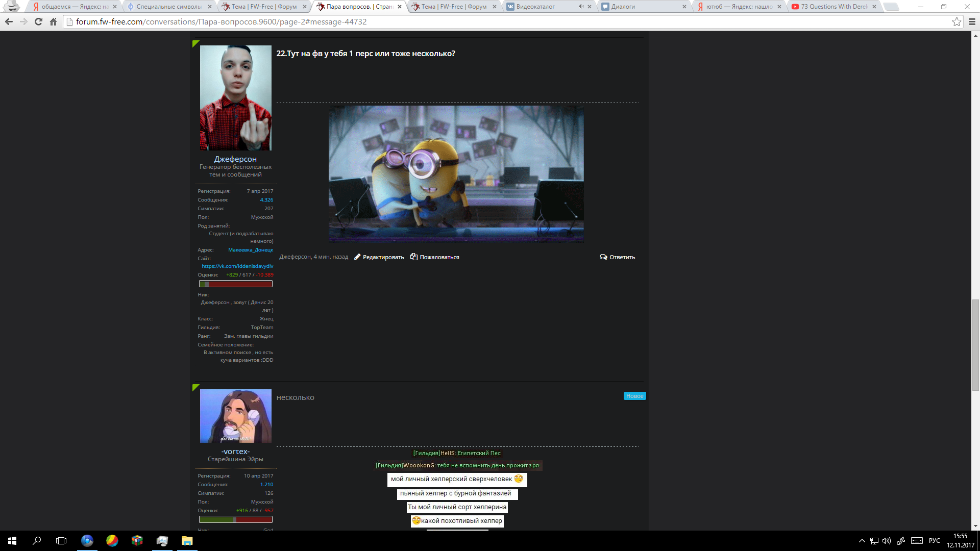The width and height of the screenshot is (980, 551).
Task: Reload the forum page
Action: (x=38, y=21)
